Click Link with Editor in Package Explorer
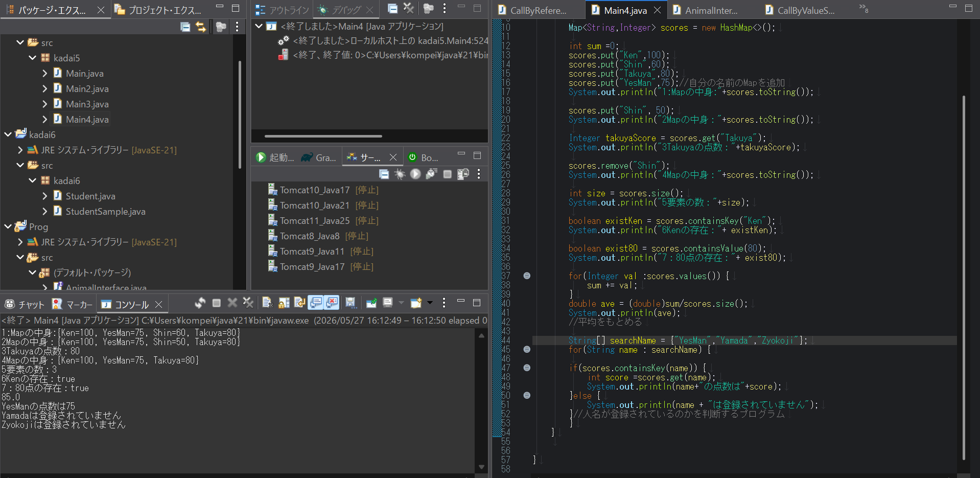The height and width of the screenshot is (478, 980). tap(201, 27)
